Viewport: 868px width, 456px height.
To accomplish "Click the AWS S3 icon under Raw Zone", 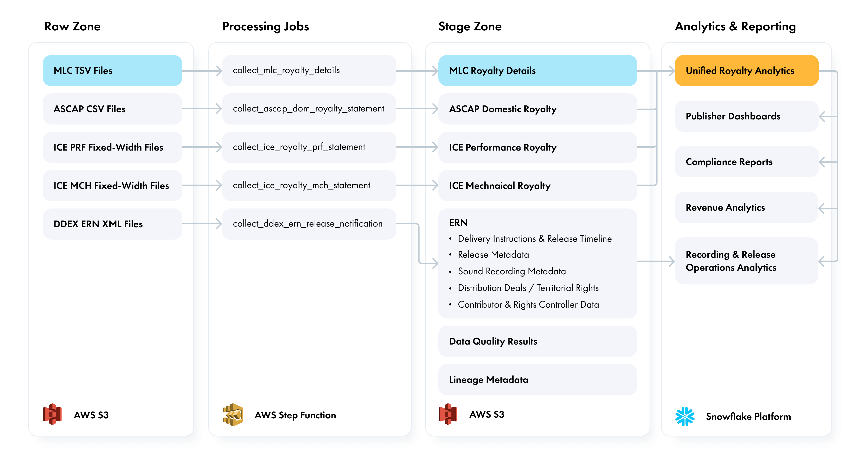I will pos(53,414).
